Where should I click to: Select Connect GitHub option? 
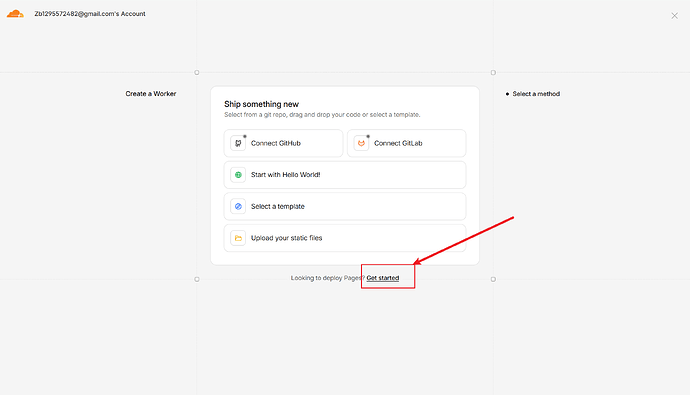pyautogui.click(x=283, y=143)
